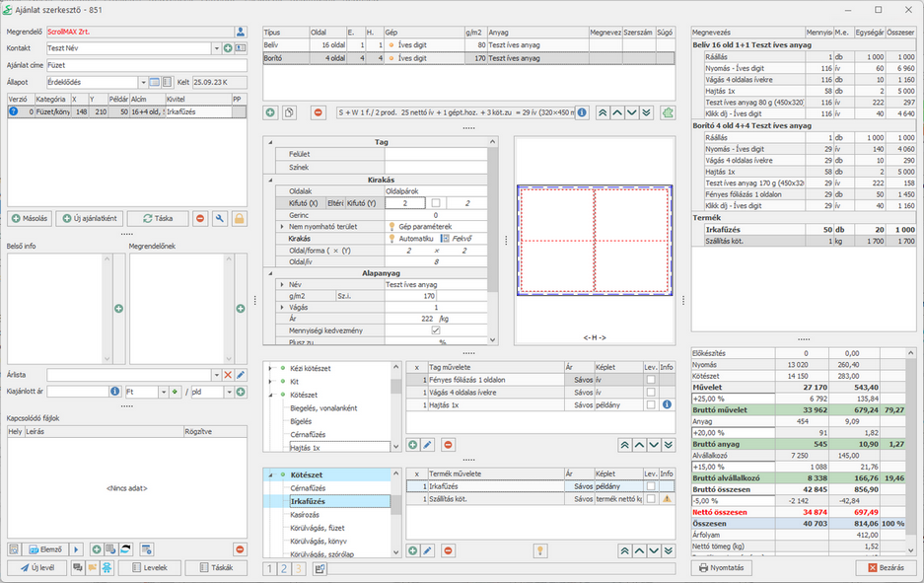Delete component with red minus under component list
The height and width of the screenshot is (583, 924).
(318, 112)
